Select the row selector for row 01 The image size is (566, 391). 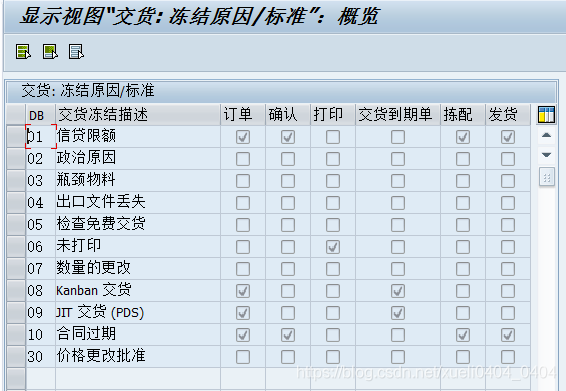(x=16, y=136)
